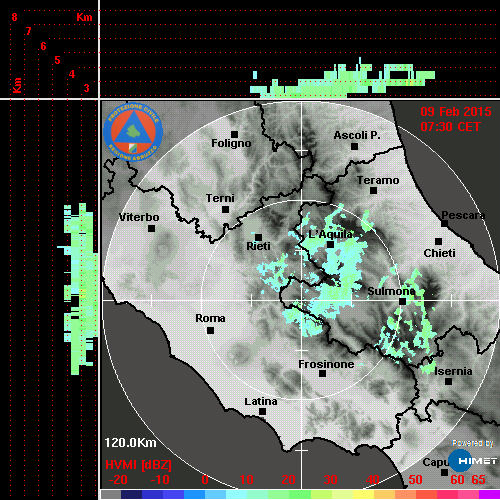Click the Sulmona city marker square
The width and height of the screenshot is (500, 500).
[x=402, y=301]
